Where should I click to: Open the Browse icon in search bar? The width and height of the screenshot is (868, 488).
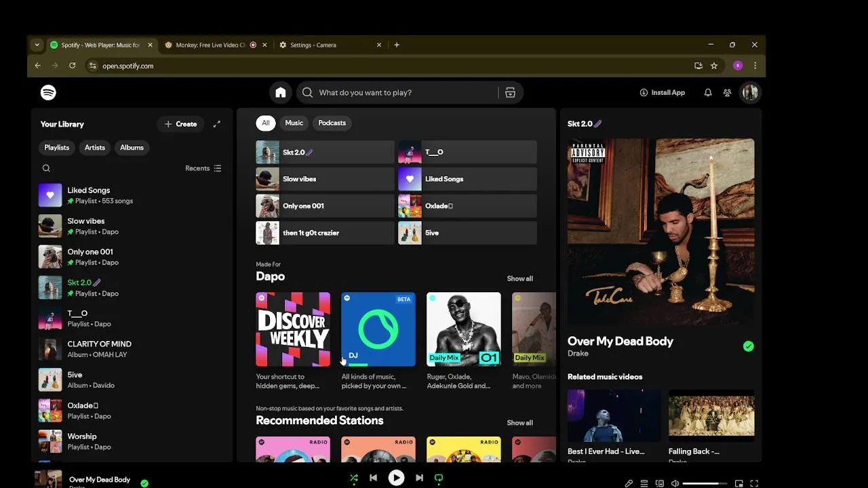(511, 93)
